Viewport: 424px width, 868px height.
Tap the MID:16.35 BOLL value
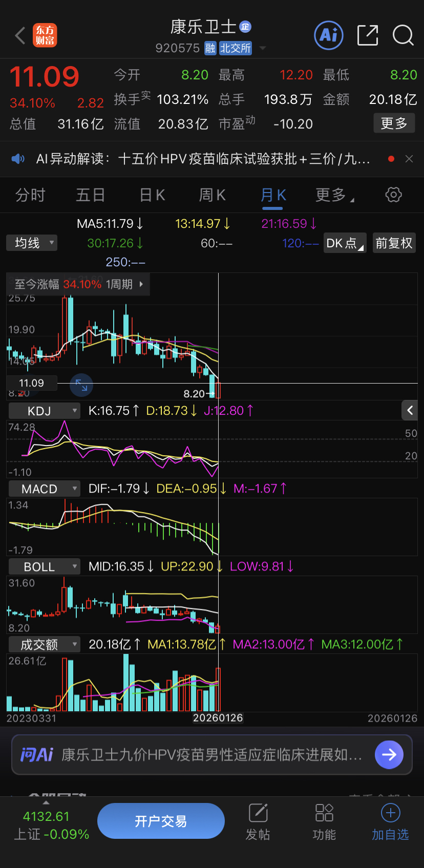(121, 566)
